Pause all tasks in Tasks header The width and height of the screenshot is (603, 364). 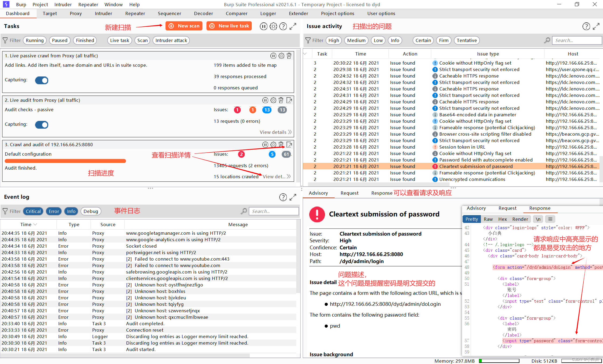[263, 26]
